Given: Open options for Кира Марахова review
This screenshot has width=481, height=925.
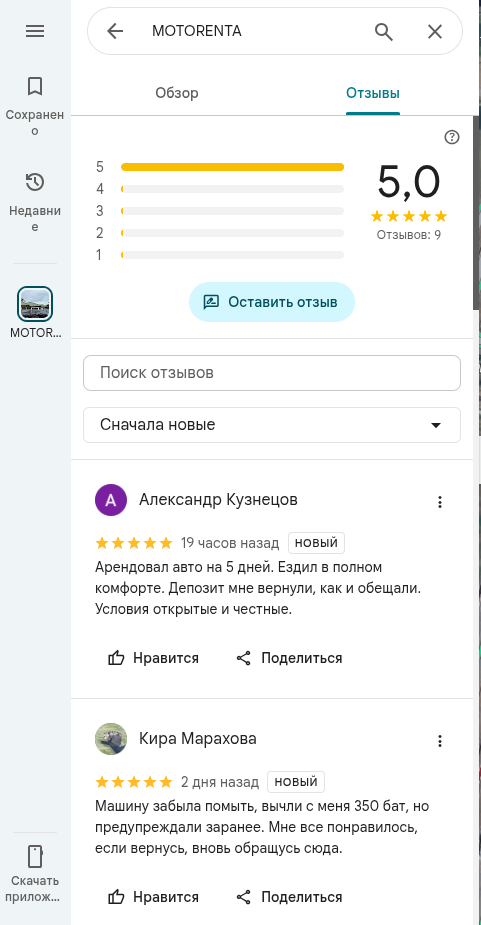Looking at the screenshot, I should point(440,741).
